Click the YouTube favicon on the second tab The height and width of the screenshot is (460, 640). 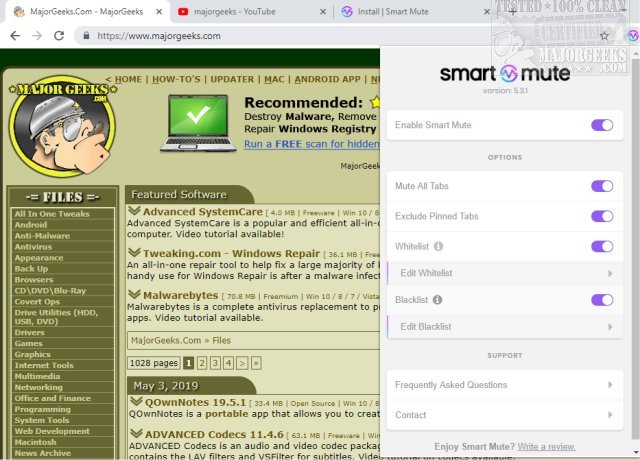point(183,12)
